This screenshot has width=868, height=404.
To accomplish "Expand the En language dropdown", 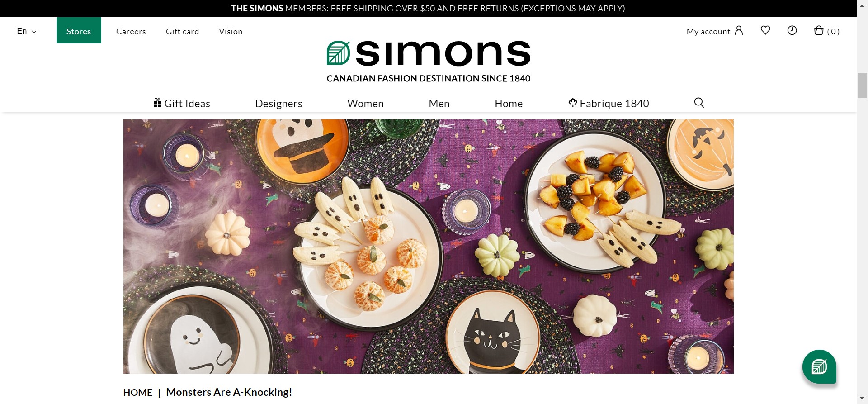I will tap(27, 31).
